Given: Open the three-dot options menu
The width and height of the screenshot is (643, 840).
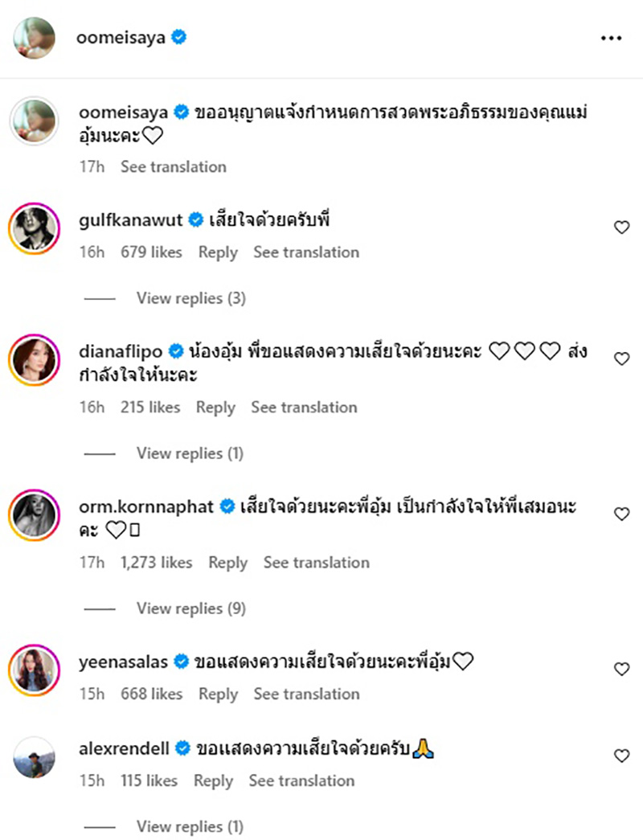Looking at the screenshot, I should coord(612,37).
